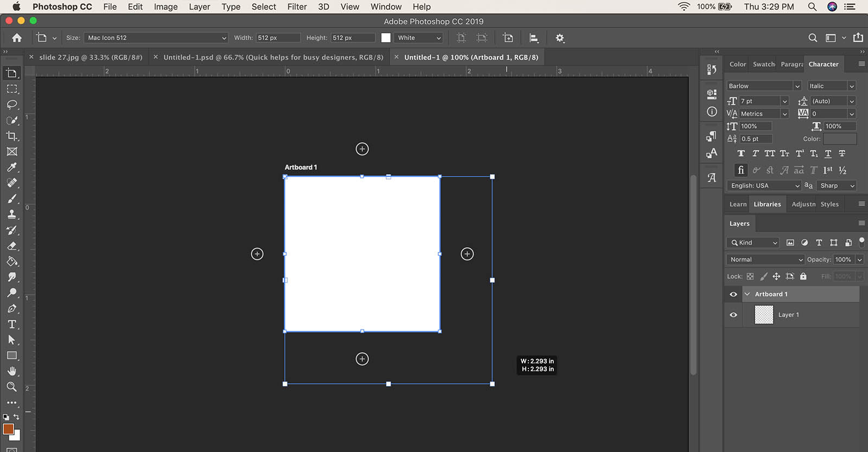This screenshot has width=868, height=452.
Task: Switch to the slide 27.jpg document tab
Action: [x=90, y=57]
